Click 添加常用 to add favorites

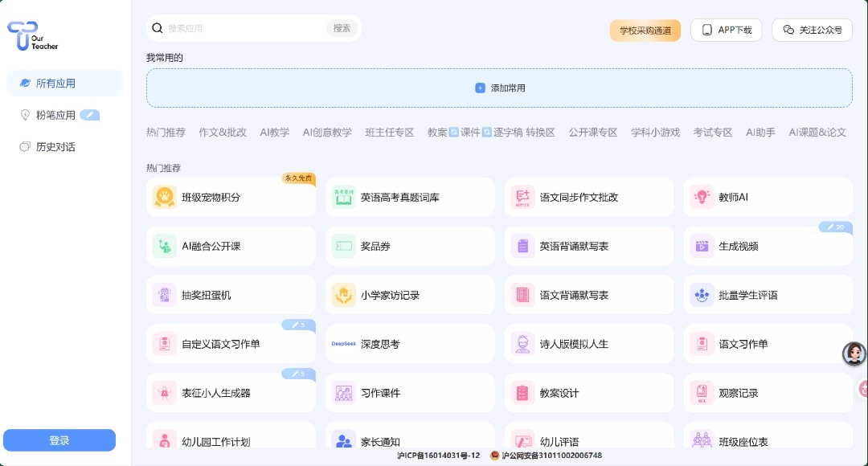[x=500, y=88]
